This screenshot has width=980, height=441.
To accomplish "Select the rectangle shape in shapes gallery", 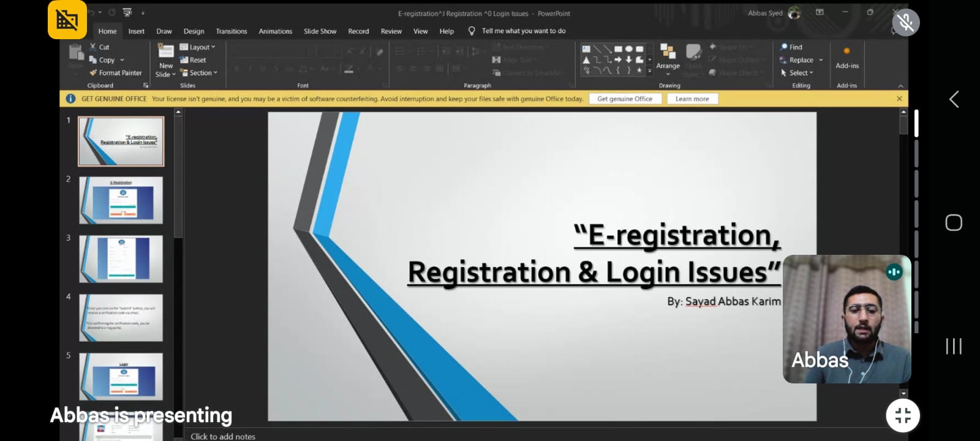I will pos(618,49).
